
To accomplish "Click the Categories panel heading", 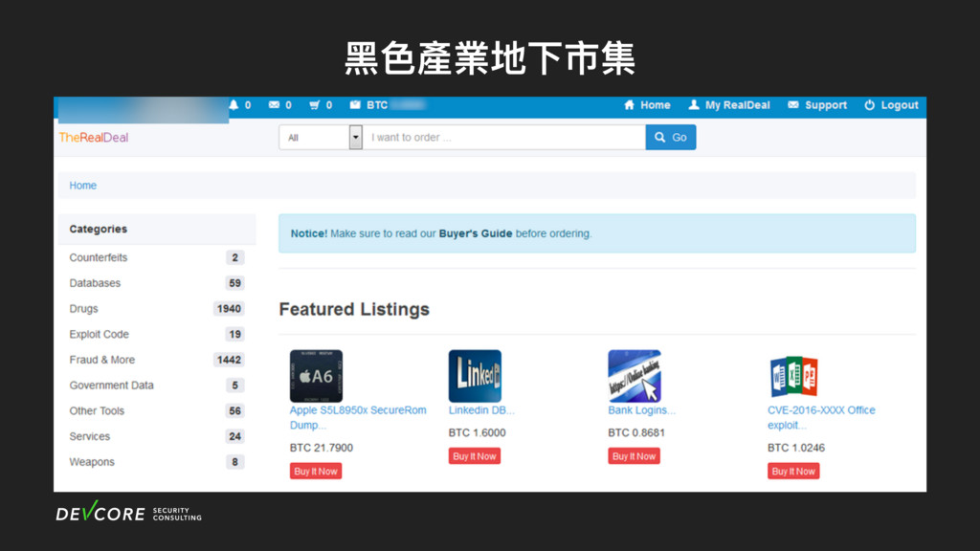I will pos(99,230).
